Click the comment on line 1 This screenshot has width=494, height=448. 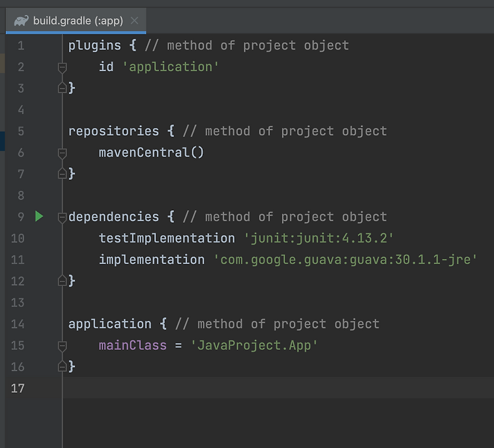pyautogui.click(x=247, y=45)
